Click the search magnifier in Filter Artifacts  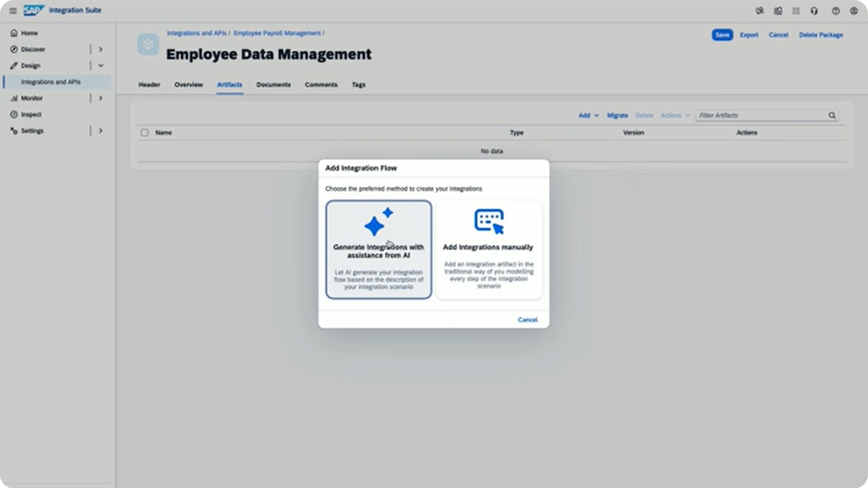(832, 115)
